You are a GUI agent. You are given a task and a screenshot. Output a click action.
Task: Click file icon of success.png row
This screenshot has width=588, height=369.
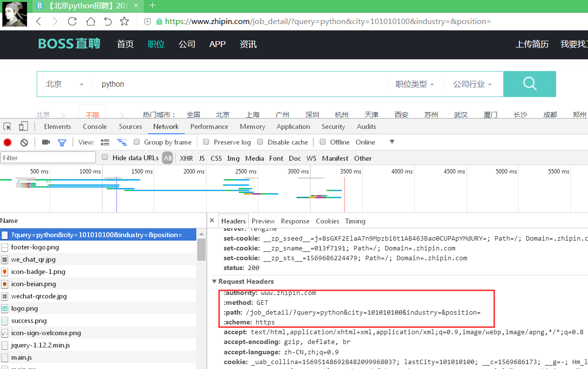tap(5, 321)
